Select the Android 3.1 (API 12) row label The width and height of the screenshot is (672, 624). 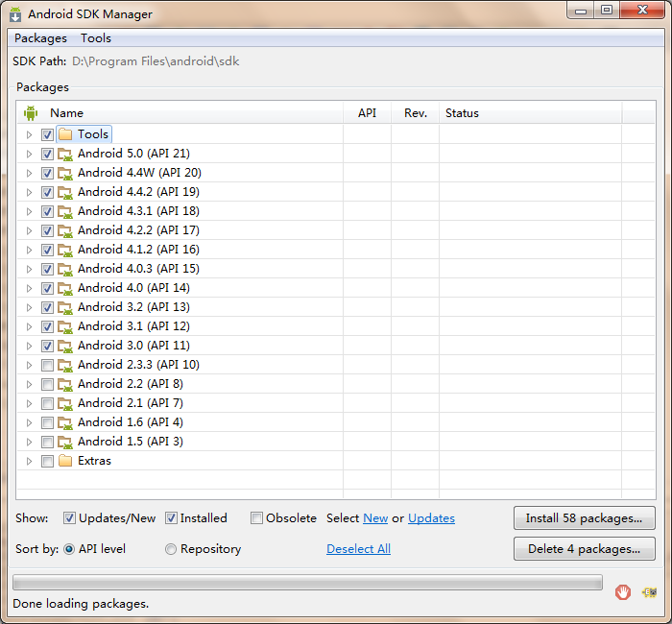pos(133,326)
